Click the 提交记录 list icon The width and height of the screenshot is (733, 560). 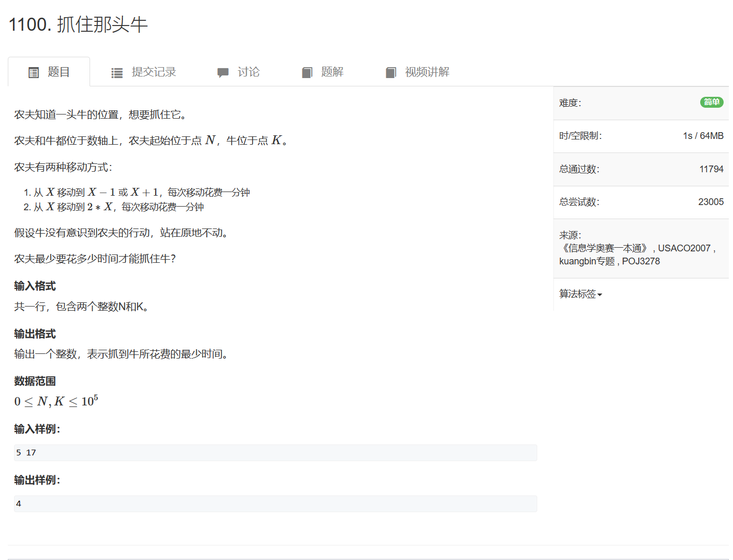point(117,73)
